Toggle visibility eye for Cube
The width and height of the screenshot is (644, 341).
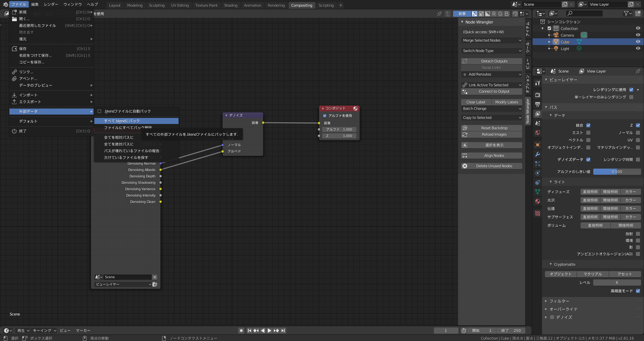[638, 42]
